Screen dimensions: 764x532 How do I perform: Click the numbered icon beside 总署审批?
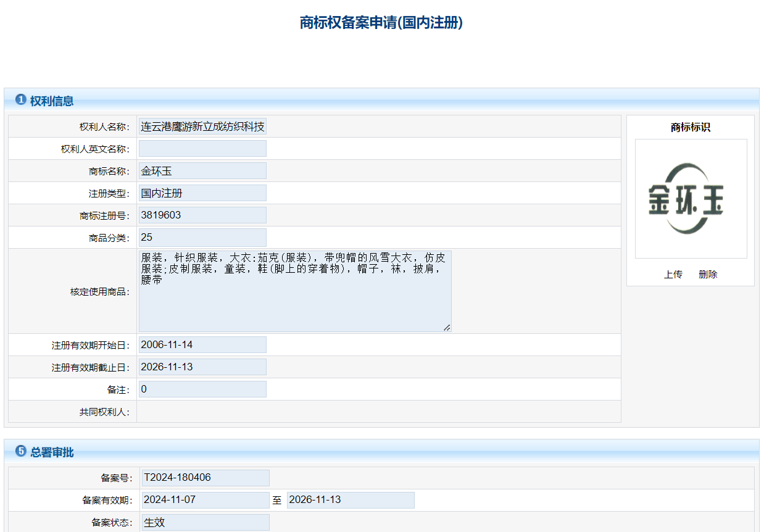pyautogui.click(x=21, y=451)
